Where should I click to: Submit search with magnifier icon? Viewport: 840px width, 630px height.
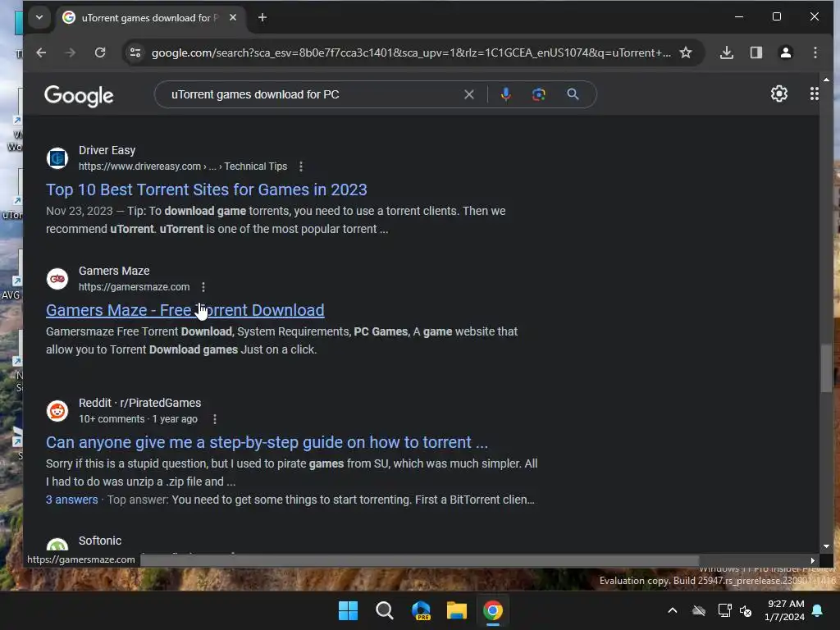573,94
